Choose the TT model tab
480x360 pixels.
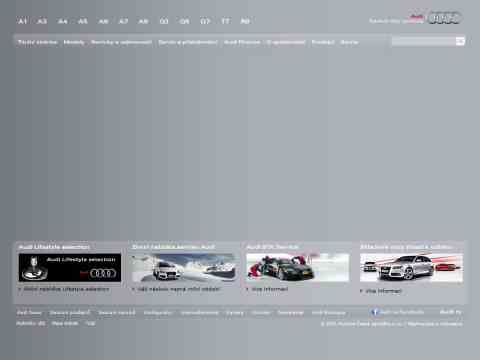click(x=225, y=21)
